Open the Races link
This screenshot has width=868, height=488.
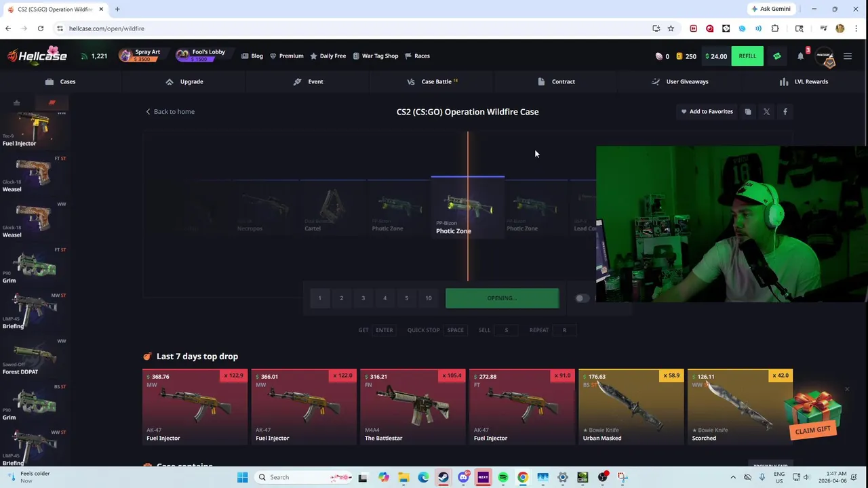pyautogui.click(x=418, y=56)
